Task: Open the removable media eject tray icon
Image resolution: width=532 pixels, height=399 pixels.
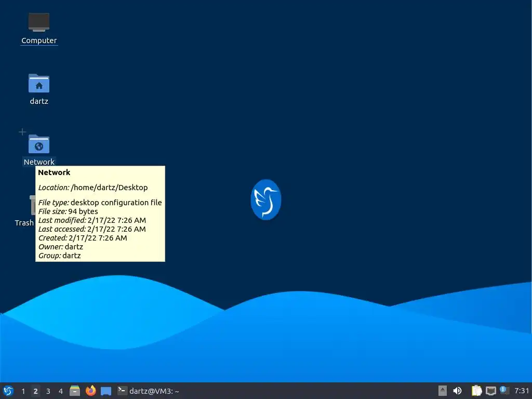Action: pos(442,391)
